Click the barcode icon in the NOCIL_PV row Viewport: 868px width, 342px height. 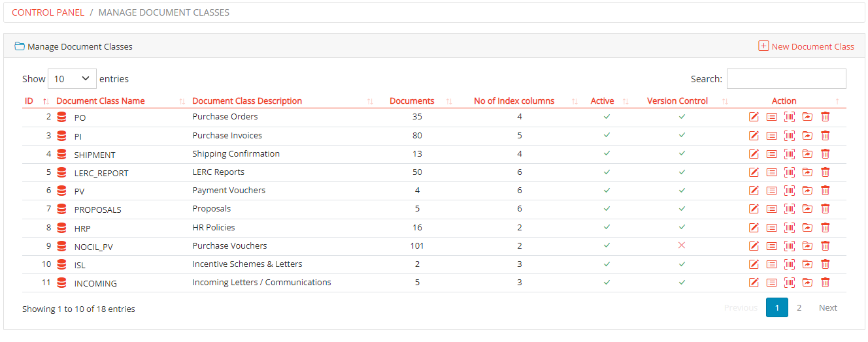click(x=790, y=246)
